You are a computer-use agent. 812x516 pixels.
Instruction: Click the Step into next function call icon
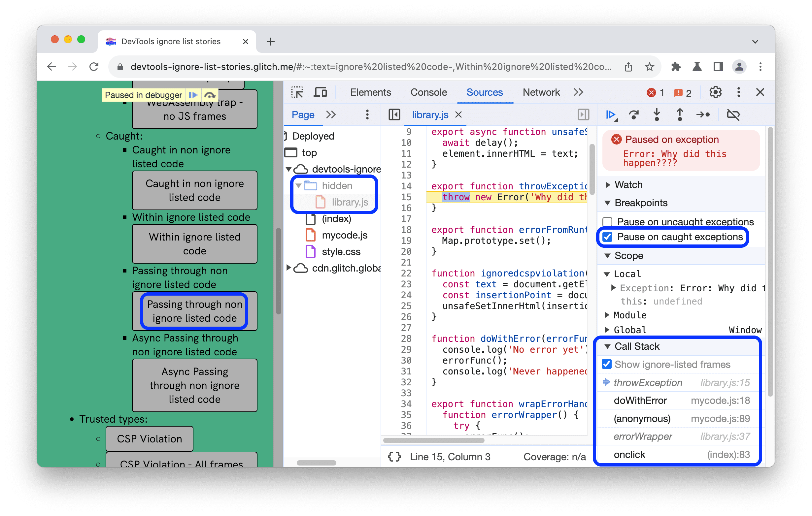(x=657, y=115)
